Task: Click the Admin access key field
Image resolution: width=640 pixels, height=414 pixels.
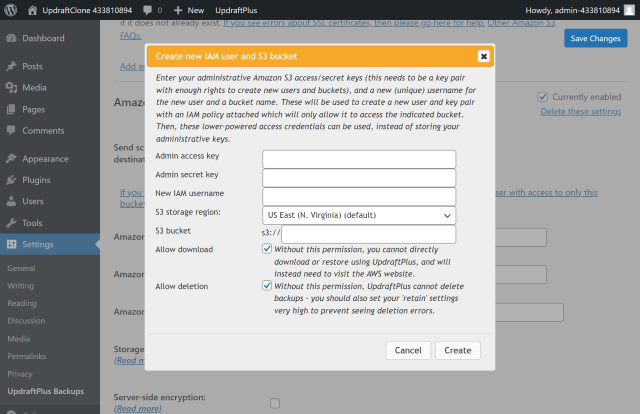Action: pyautogui.click(x=358, y=159)
